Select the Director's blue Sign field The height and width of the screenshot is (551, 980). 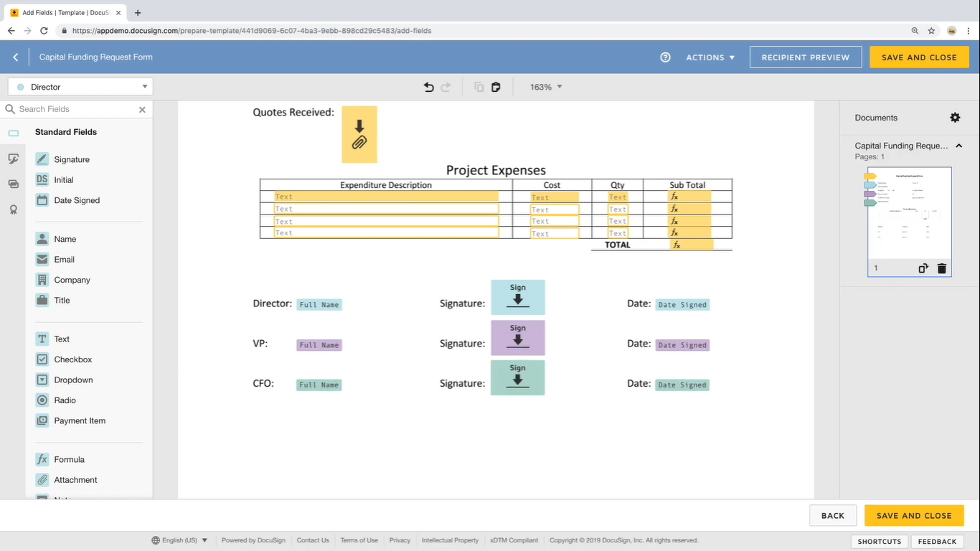point(518,297)
